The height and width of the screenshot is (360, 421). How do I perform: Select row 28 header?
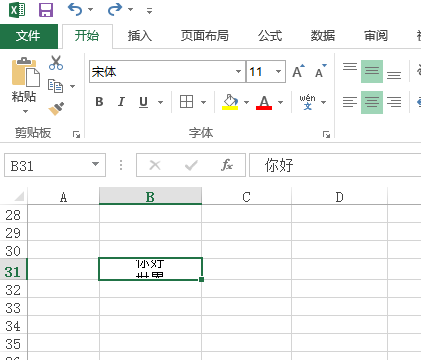click(x=13, y=215)
